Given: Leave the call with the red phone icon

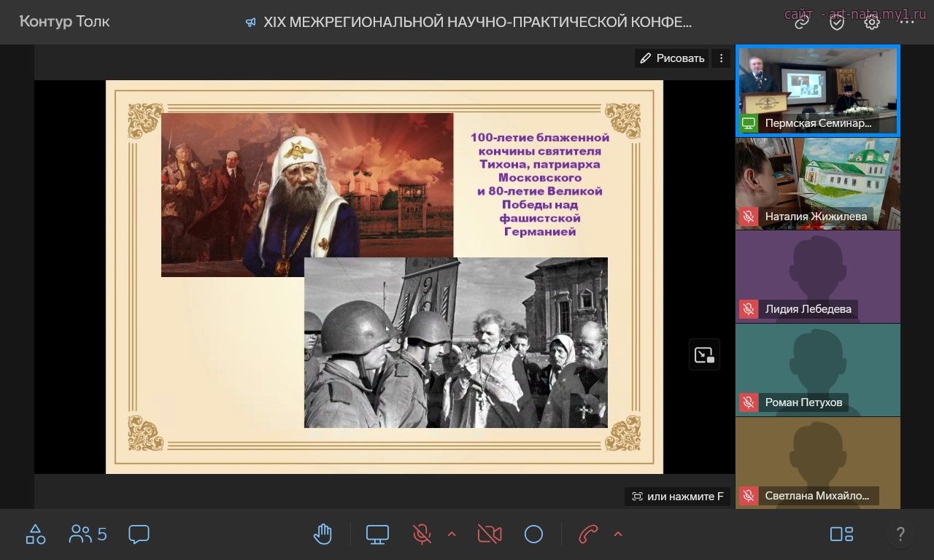Looking at the screenshot, I should click(x=588, y=534).
